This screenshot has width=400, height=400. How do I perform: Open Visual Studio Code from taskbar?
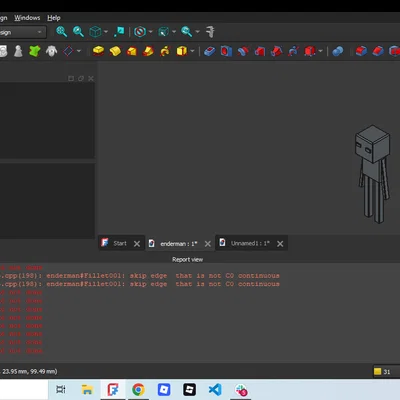215,389
